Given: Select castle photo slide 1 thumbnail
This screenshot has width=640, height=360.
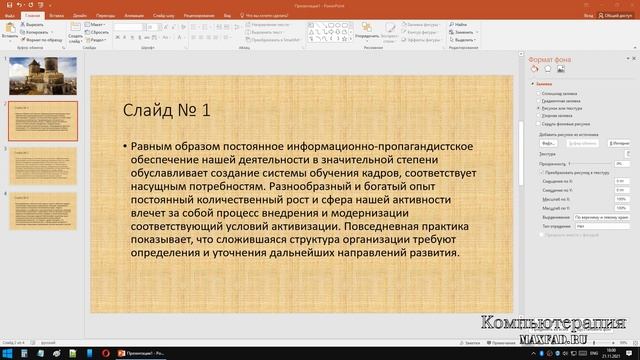Looking at the screenshot, I should 43,76.
